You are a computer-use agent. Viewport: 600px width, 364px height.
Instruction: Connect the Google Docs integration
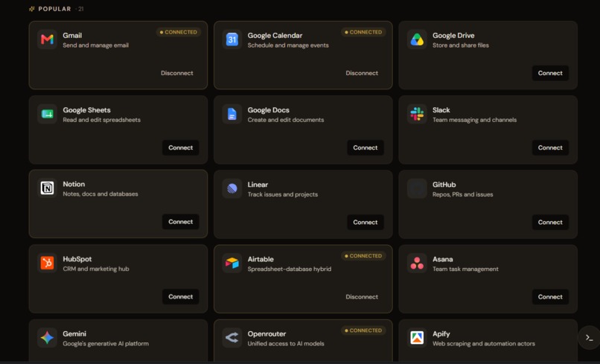tap(366, 147)
